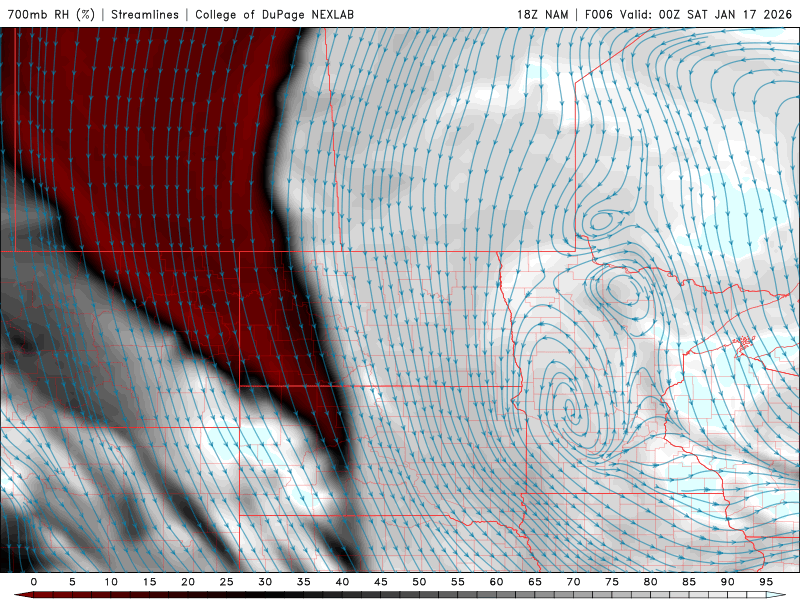The height and width of the screenshot is (600, 800).
Task: Click the "40" label on the RH legend
Action: 342,582
